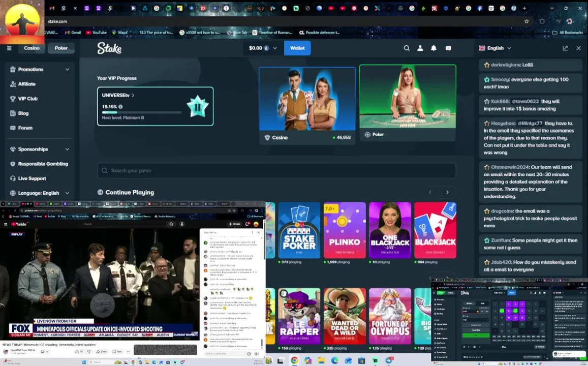Open the Stake search magnifier icon
588x366 pixels.
[x=407, y=48]
